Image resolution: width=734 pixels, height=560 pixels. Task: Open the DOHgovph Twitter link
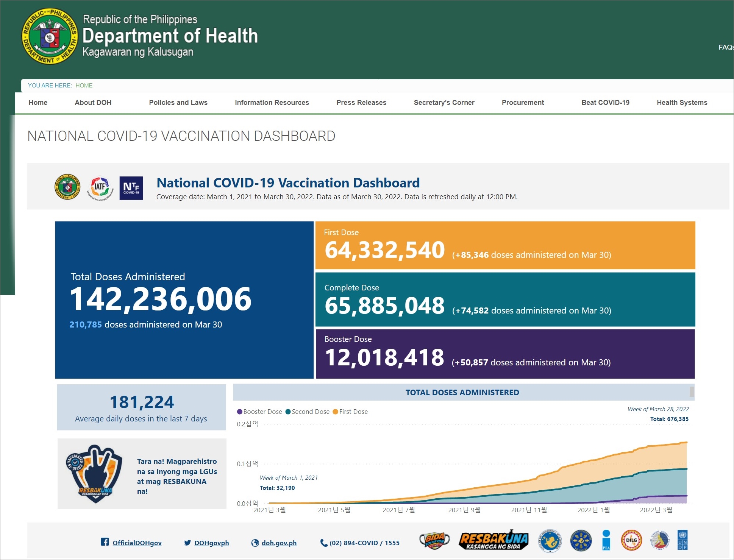211,543
